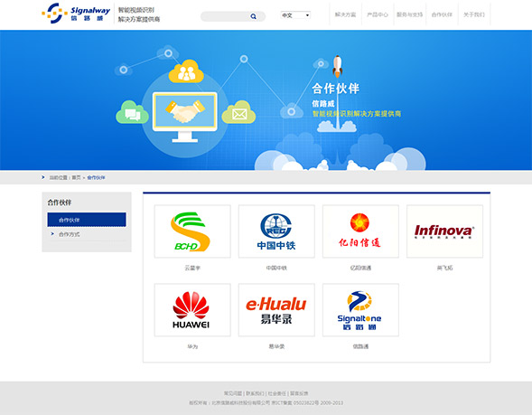Viewport: 532px width, 415px height.
Task: Click the rocket icon in banner
Action: 337,66
